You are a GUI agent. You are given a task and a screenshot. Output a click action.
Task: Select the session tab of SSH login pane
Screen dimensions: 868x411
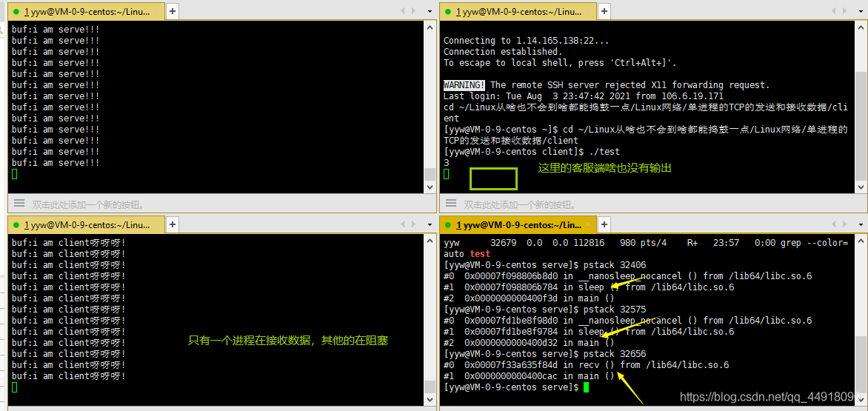(x=518, y=12)
